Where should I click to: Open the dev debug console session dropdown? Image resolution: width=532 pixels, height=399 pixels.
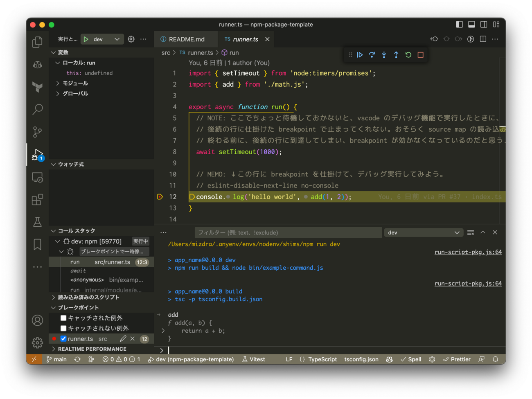(424, 232)
